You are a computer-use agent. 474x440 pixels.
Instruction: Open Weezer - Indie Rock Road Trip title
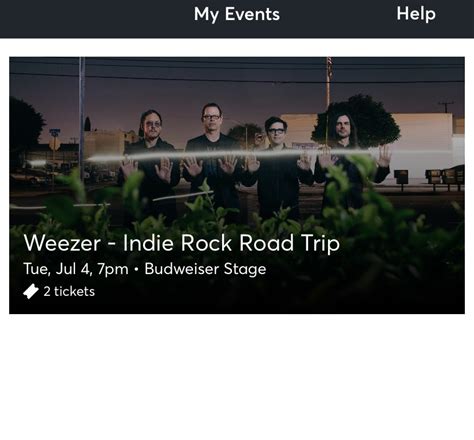pos(182,243)
